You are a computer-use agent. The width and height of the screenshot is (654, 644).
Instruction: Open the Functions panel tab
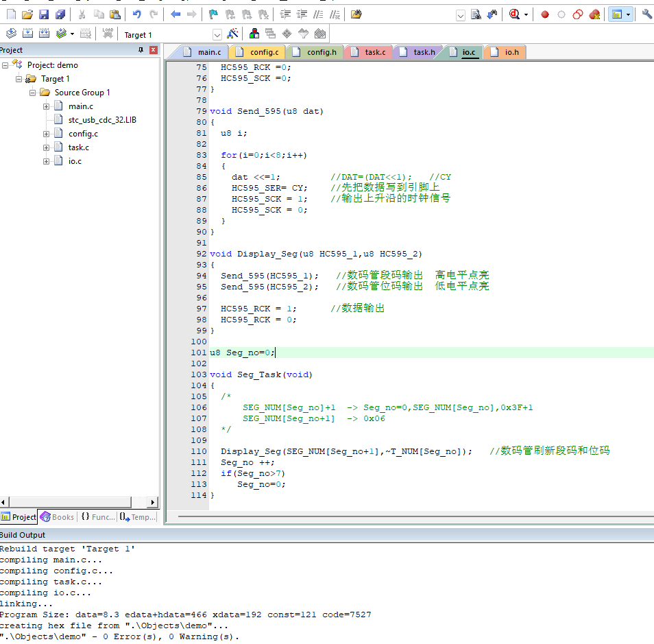click(x=97, y=517)
